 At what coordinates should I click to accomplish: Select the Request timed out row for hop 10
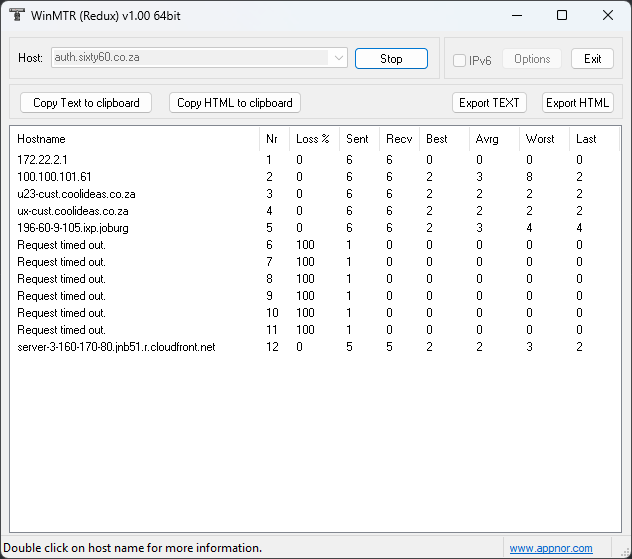coord(315,313)
